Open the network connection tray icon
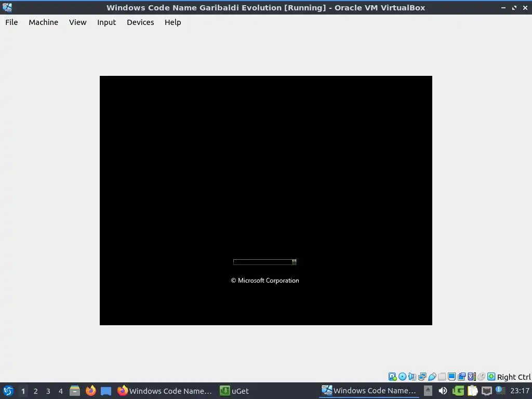This screenshot has width=532, height=399. (x=486, y=391)
